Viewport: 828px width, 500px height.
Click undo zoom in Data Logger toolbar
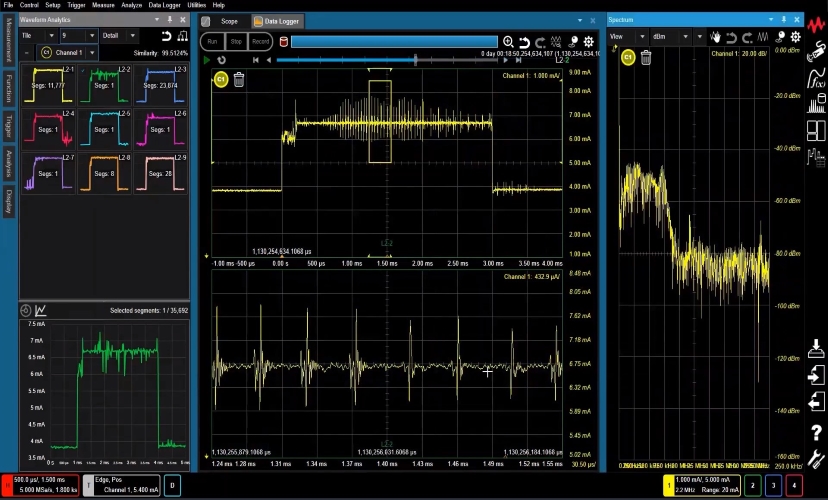pos(524,42)
